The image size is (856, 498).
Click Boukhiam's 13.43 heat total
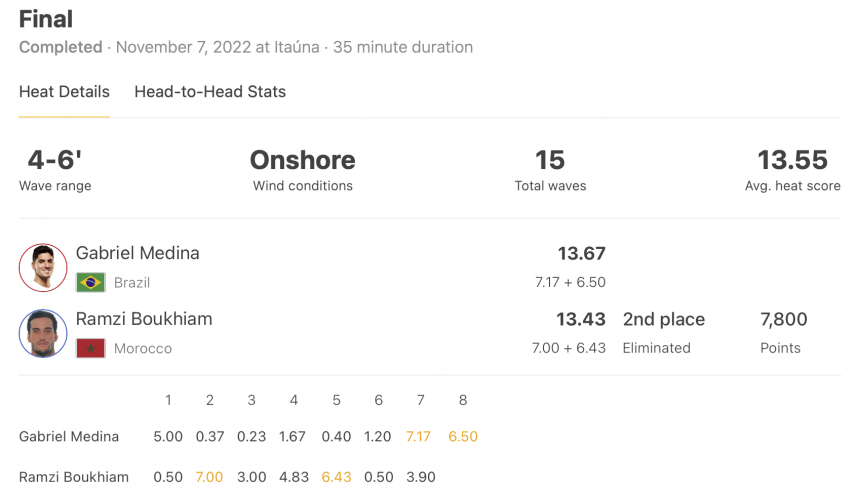581,319
